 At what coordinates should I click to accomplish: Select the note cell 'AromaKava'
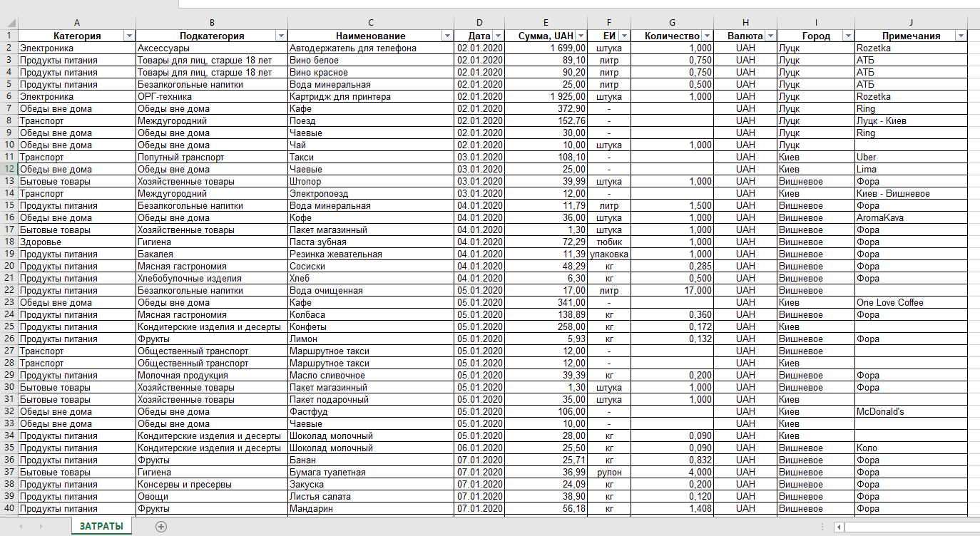911,217
